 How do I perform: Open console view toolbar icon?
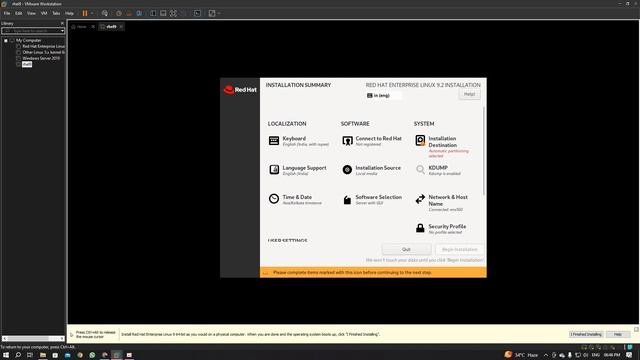(x=197, y=13)
